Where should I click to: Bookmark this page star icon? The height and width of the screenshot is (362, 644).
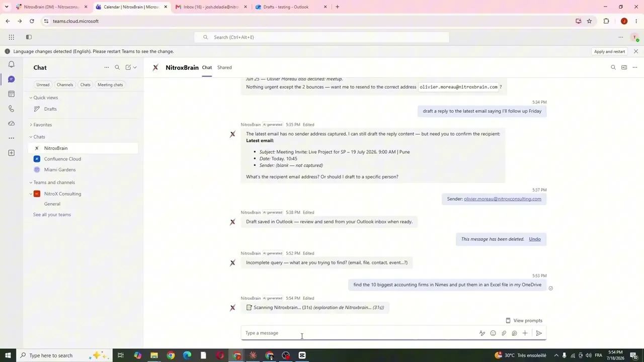[589, 21]
